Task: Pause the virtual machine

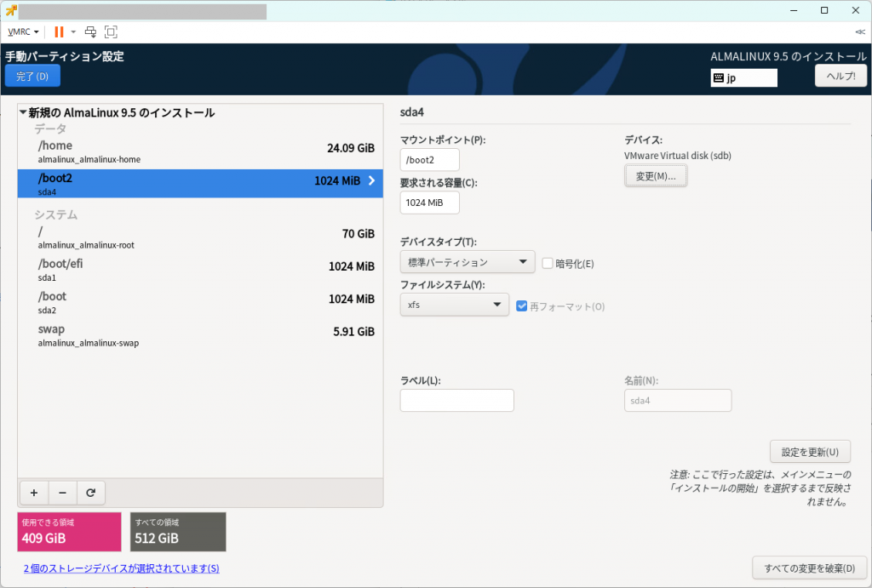Action: pos(59,32)
